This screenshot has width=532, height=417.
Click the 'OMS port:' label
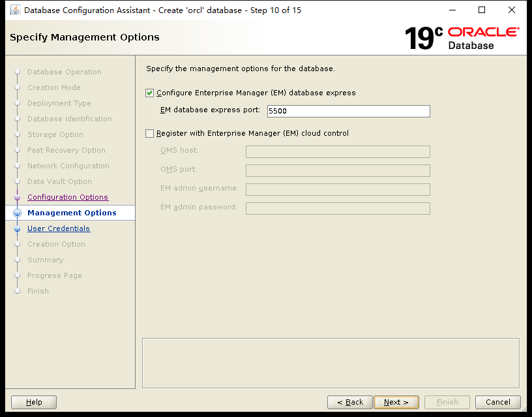click(179, 169)
